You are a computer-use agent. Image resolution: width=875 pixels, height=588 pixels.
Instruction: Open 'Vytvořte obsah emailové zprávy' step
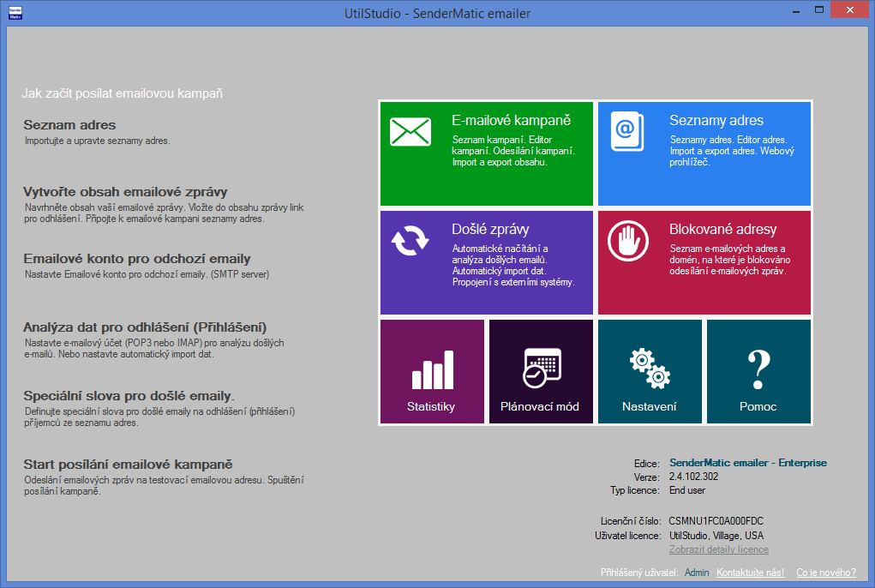tap(125, 192)
